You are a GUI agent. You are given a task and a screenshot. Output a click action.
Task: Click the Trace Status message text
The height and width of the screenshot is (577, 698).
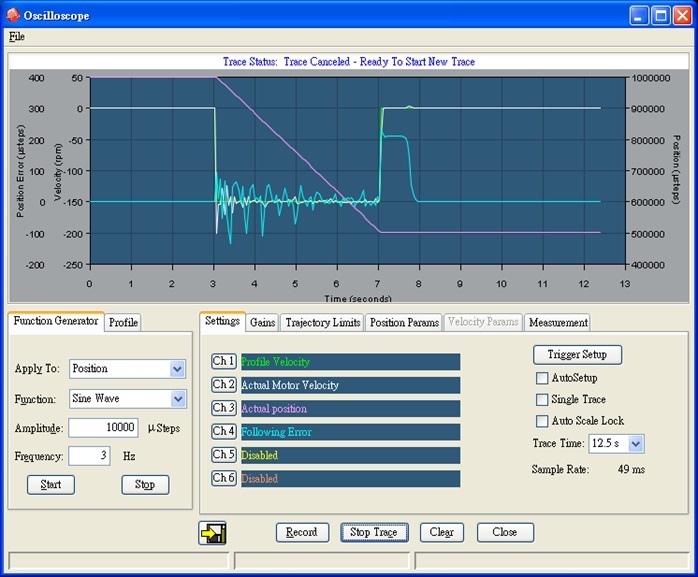coord(349,62)
